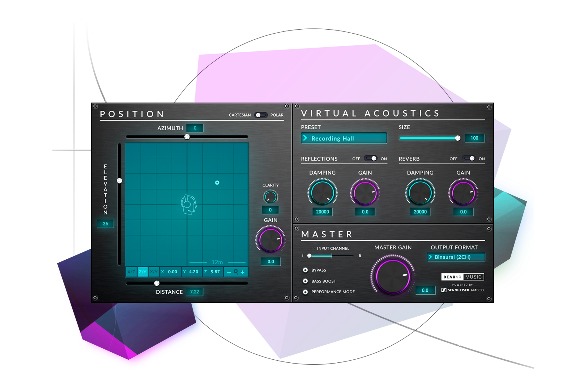
Task: Click the Reflections Damping knob
Action: pyautogui.click(x=322, y=193)
